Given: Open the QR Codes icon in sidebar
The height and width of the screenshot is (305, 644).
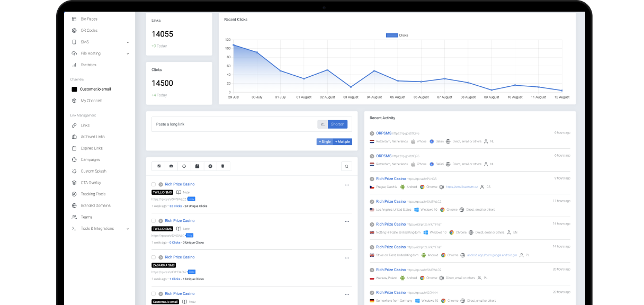Looking at the screenshot, I should pyautogui.click(x=75, y=30).
